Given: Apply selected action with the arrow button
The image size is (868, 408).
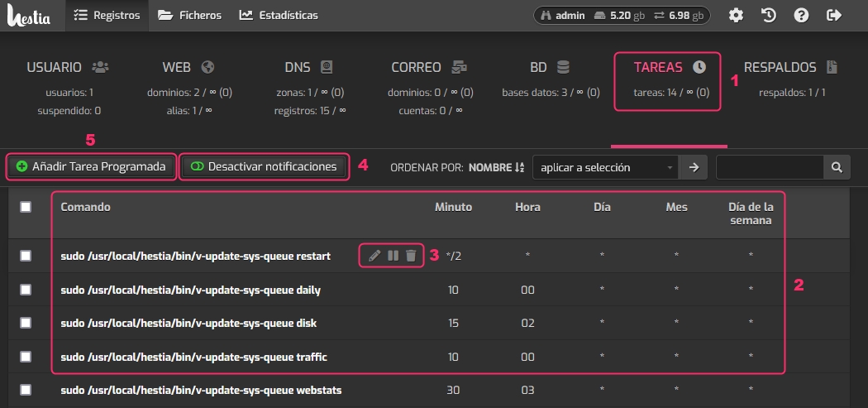Looking at the screenshot, I should pyautogui.click(x=694, y=167).
